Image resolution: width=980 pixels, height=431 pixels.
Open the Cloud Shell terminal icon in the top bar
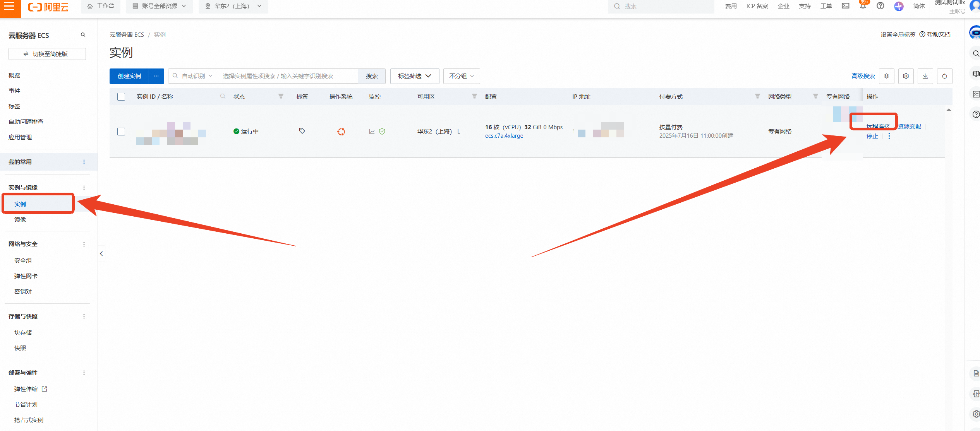845,6
